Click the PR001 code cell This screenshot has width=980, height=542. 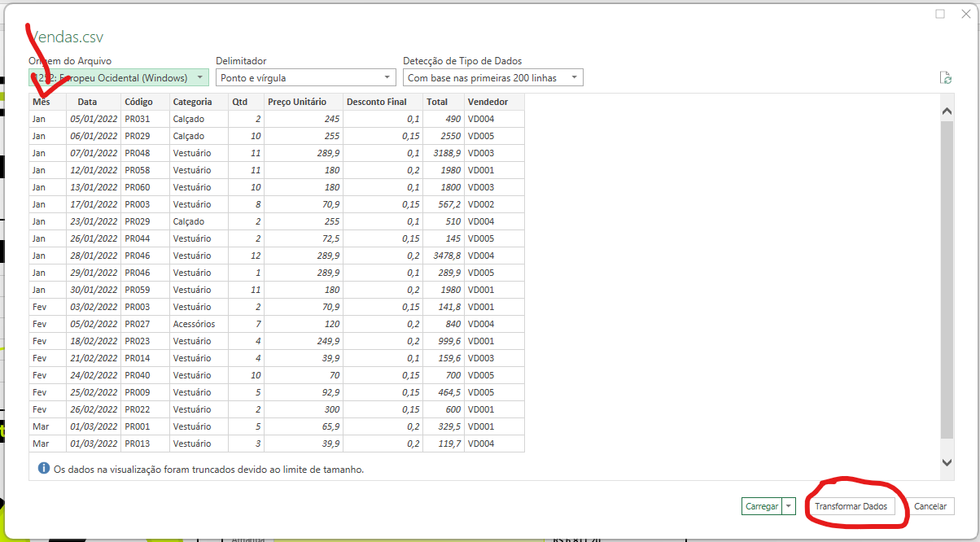146,426
